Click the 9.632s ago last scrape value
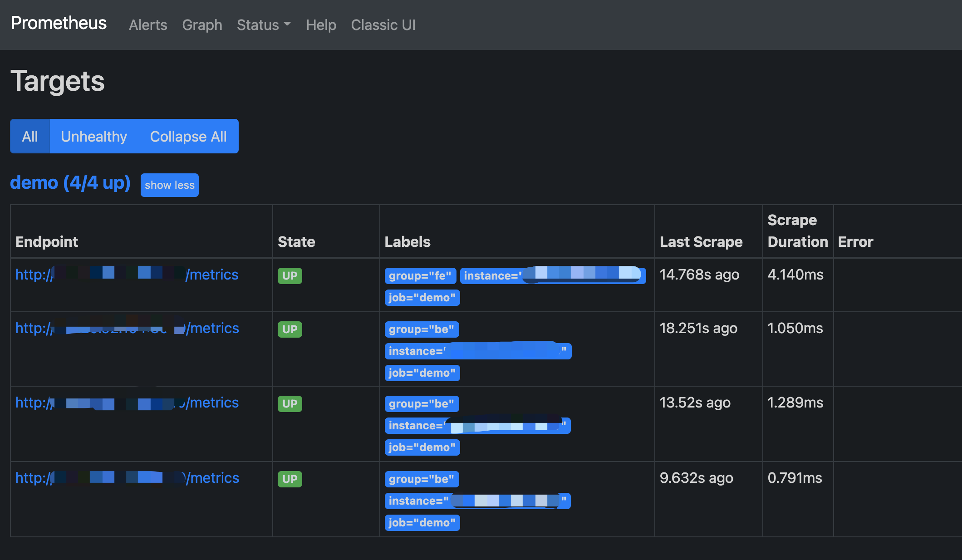 coord(696,478)
